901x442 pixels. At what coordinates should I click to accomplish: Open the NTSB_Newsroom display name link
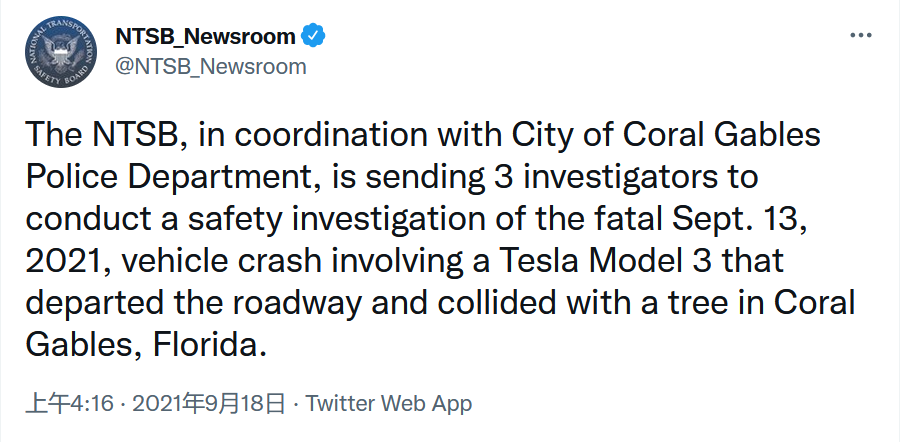[x=205, y=37]
